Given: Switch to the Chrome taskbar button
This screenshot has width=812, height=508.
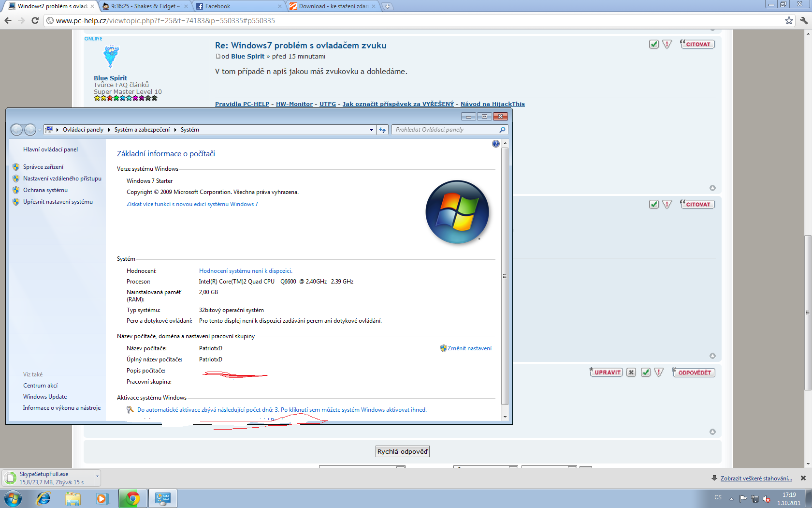Looking at the screenshot, I should point(132,498).
